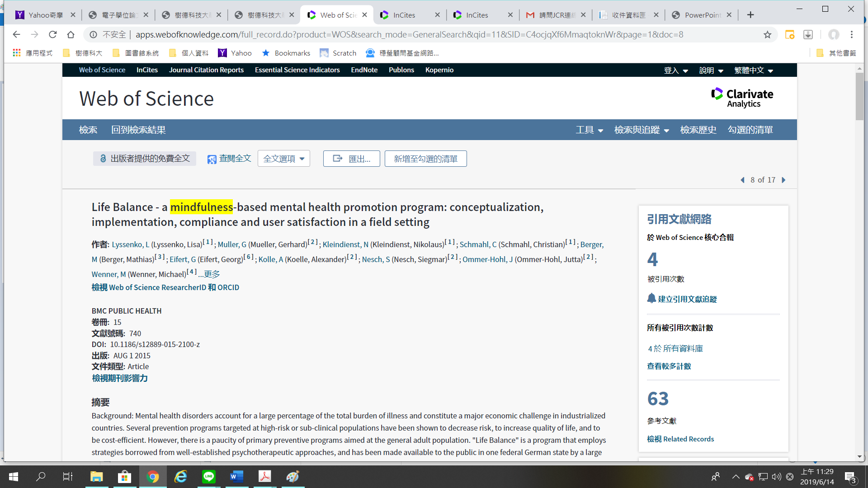
Task: Open Essential Science Indicators in top navigation
Action: pos(297,70)
